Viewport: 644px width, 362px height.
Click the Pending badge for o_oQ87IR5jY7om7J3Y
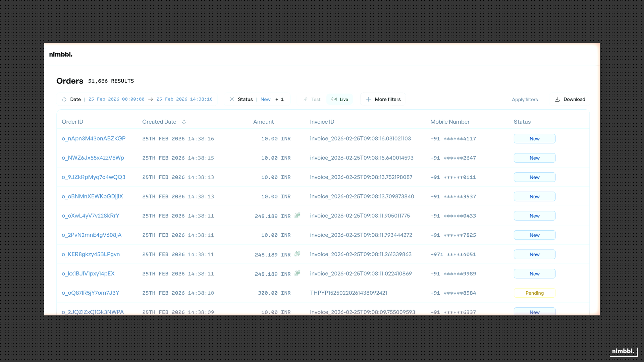tap(535, 293)
